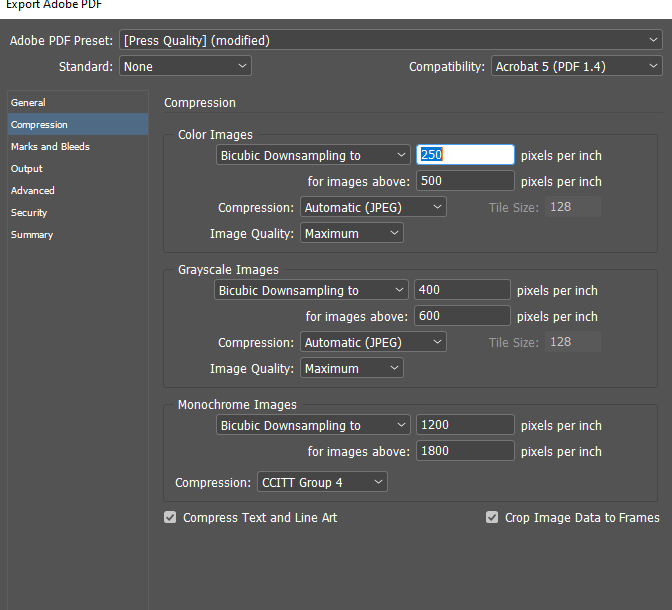Toggle Compress Text and Line Art checkbox
This screenshot has height=610, width=672.
click(171, 518)
